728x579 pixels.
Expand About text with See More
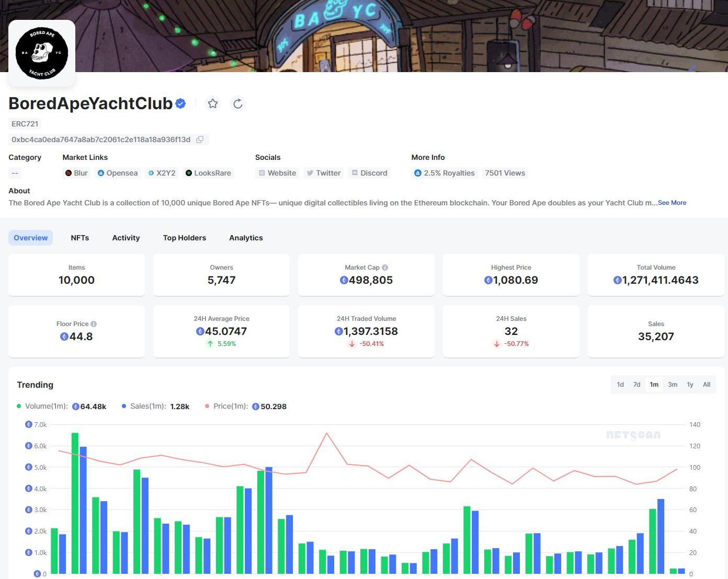tap(672, 203)
